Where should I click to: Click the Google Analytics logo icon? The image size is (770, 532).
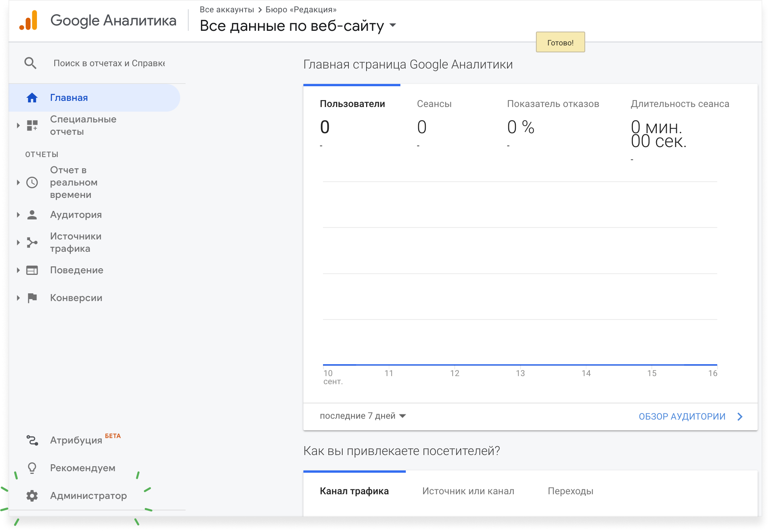click(x=28, y=20)
